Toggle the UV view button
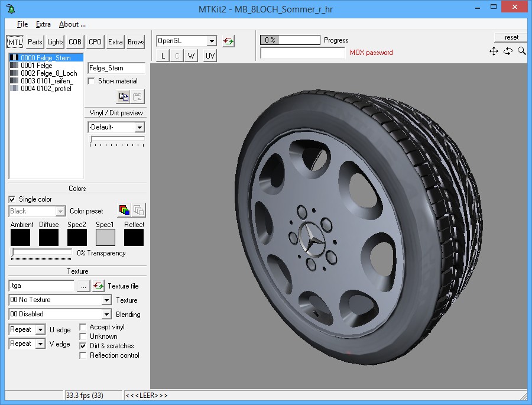Image resolution: width=532 pixels, height=405 pixels. 210,56
